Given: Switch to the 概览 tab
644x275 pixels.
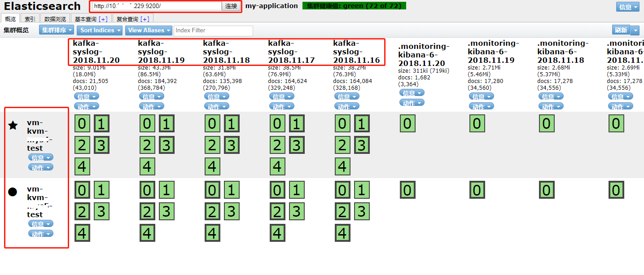Looking at the screenshot, I should [10, 19].
